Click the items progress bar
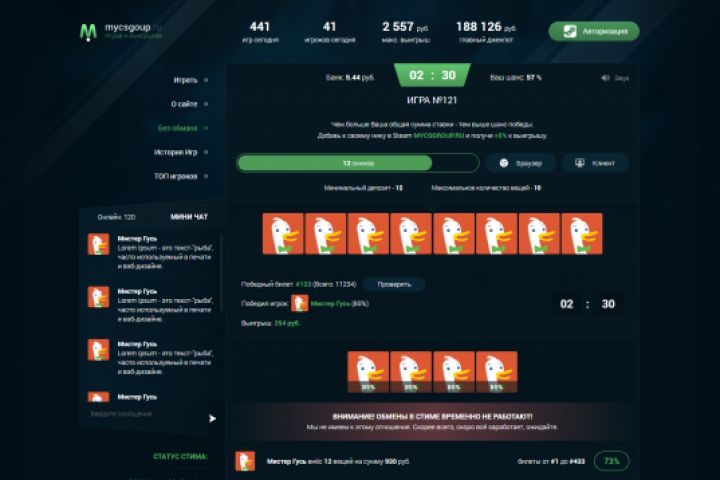 (358, 163)
